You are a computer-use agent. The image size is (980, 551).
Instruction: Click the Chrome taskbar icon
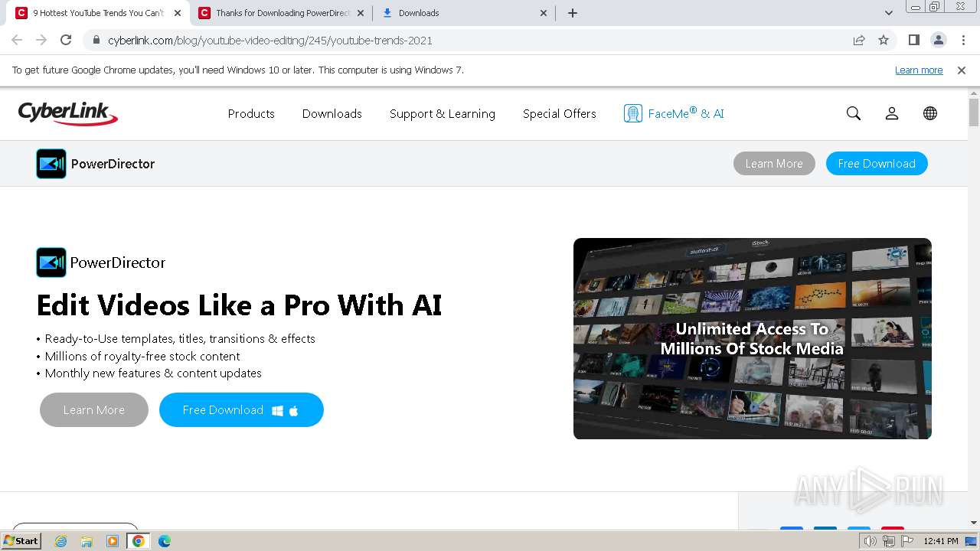139,541
